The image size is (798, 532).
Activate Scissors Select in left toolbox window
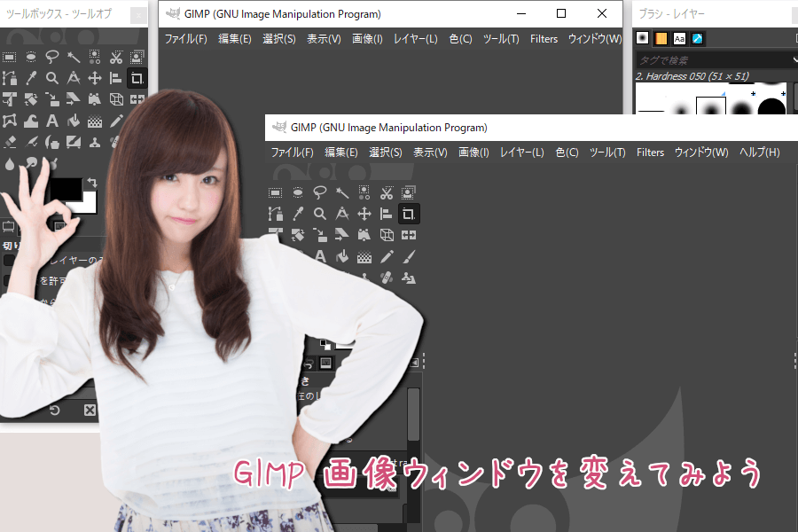pos(116,57)
